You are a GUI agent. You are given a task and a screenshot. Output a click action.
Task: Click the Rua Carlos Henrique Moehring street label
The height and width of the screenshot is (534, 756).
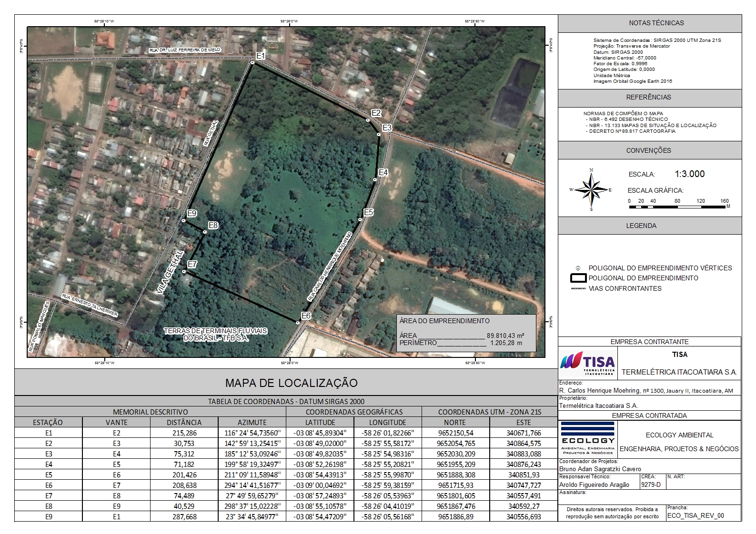click(x=330, y=266)
